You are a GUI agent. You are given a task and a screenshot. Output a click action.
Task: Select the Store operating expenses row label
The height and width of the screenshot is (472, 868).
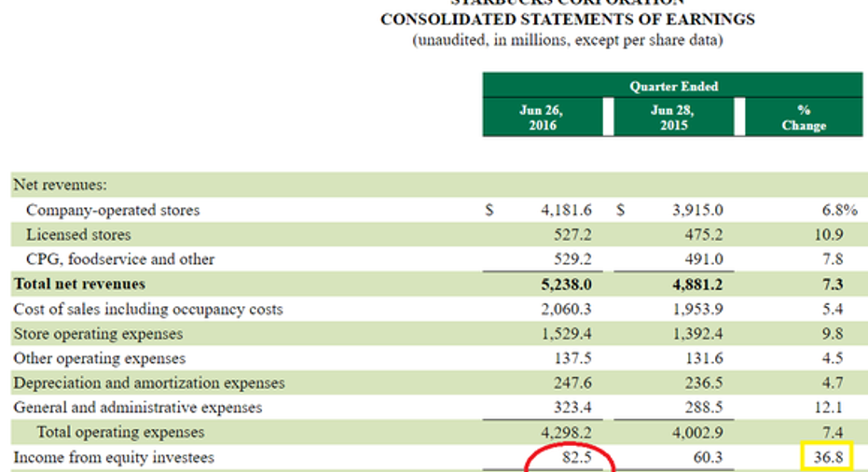tap(98, 333)
